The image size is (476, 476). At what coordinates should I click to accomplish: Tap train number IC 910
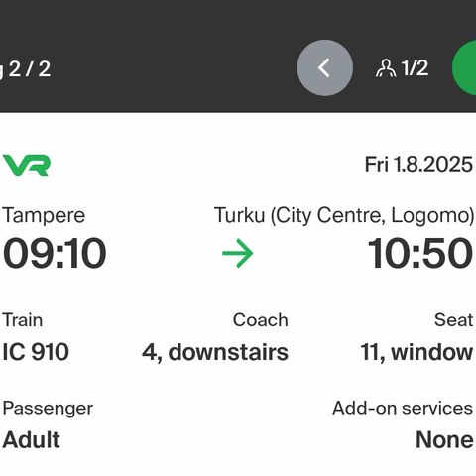[36, 352]
